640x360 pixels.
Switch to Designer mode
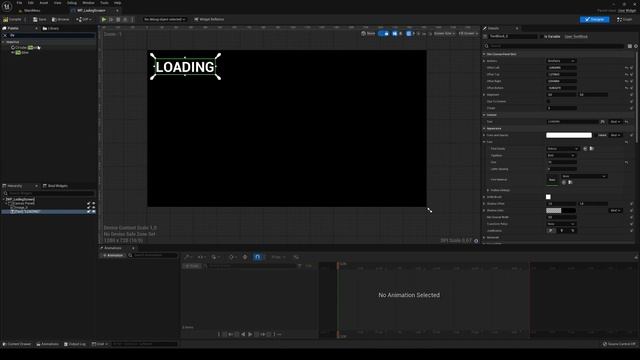(594, 19)
